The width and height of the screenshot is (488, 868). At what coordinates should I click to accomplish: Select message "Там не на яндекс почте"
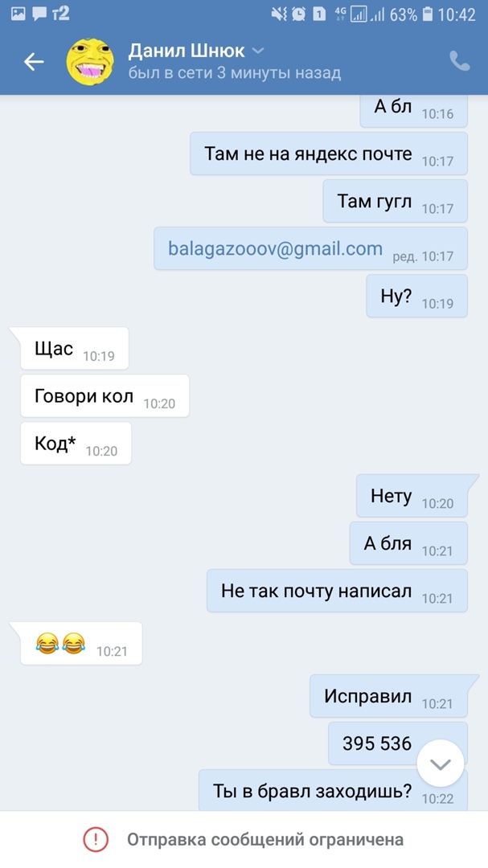click(x=329, y=154)
